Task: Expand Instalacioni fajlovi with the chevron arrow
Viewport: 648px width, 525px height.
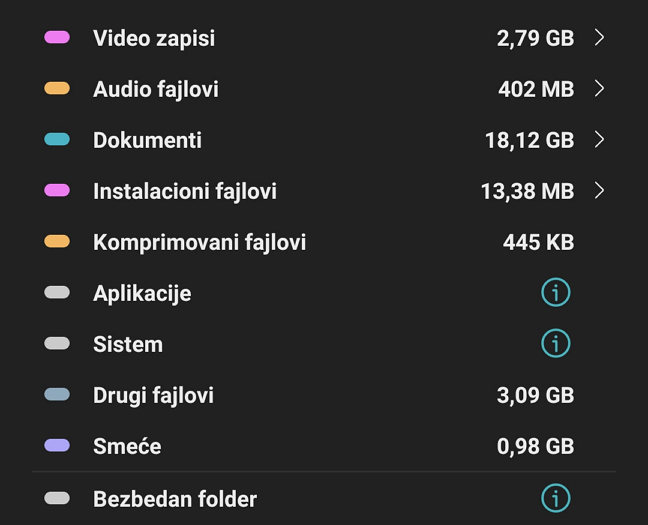Action: pyautogui.click(x=599, y=191)
